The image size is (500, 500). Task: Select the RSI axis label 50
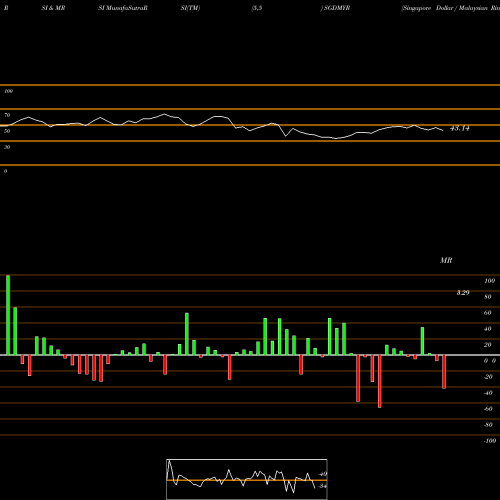click(x=7, y=131)
